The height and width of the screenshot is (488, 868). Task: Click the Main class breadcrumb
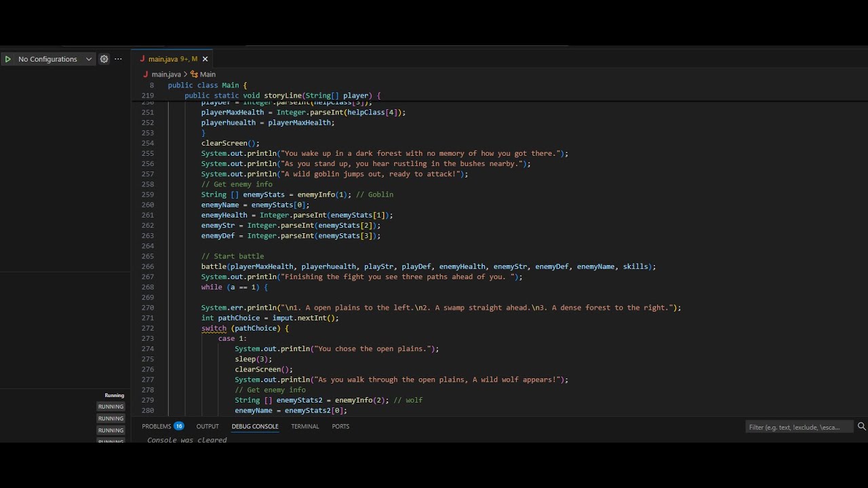[208, 74]
